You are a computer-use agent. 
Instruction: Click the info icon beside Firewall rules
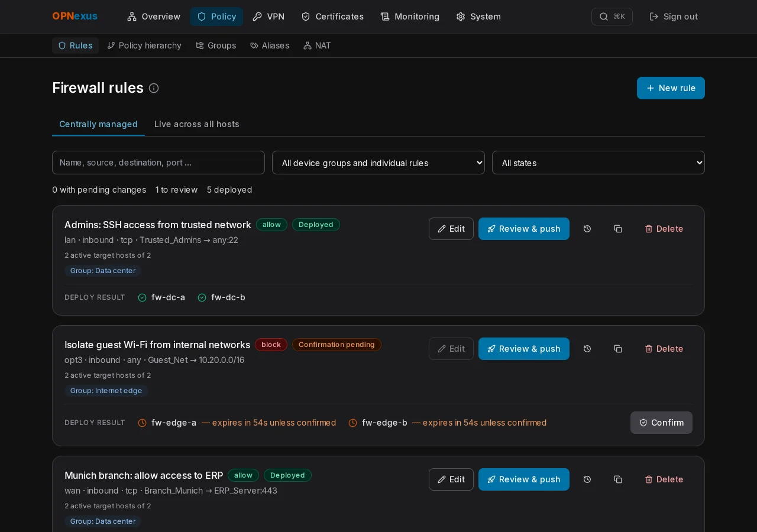pyautogui.click(x=154, y=88)
